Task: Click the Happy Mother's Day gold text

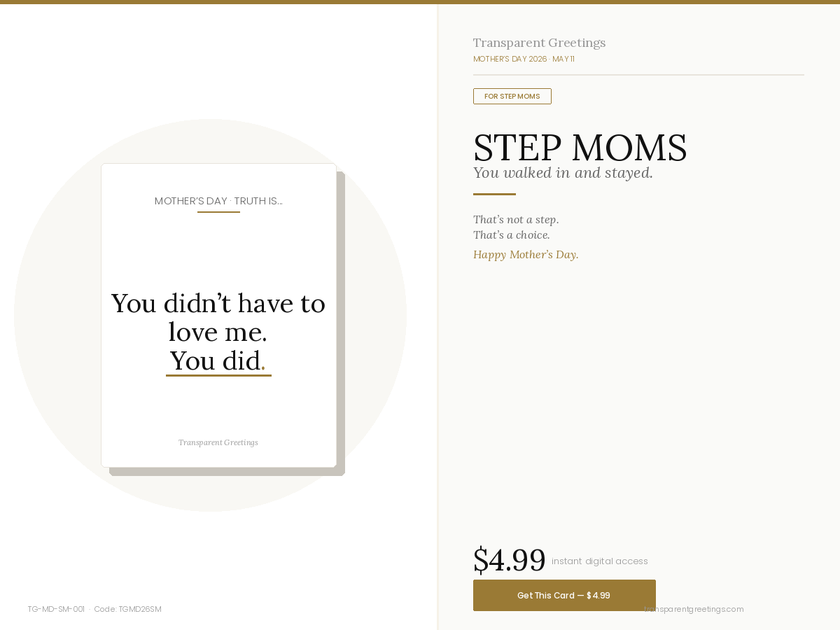Action: (526, 254)
